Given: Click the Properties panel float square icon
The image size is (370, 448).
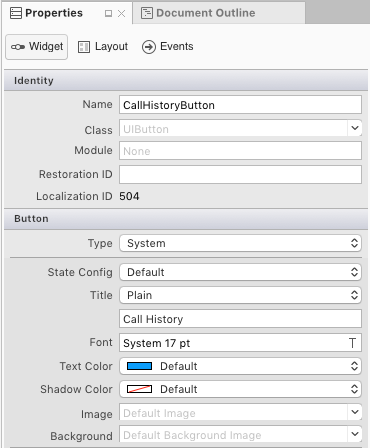Looking at the screenshot, I should tap(108, 13).
